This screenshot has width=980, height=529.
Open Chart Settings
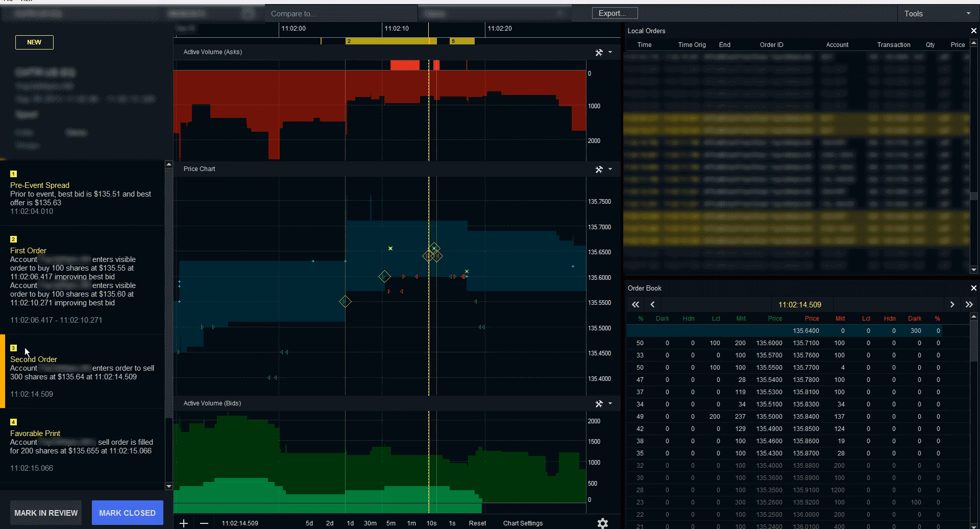pyautogui.click(x=523, y=523)
